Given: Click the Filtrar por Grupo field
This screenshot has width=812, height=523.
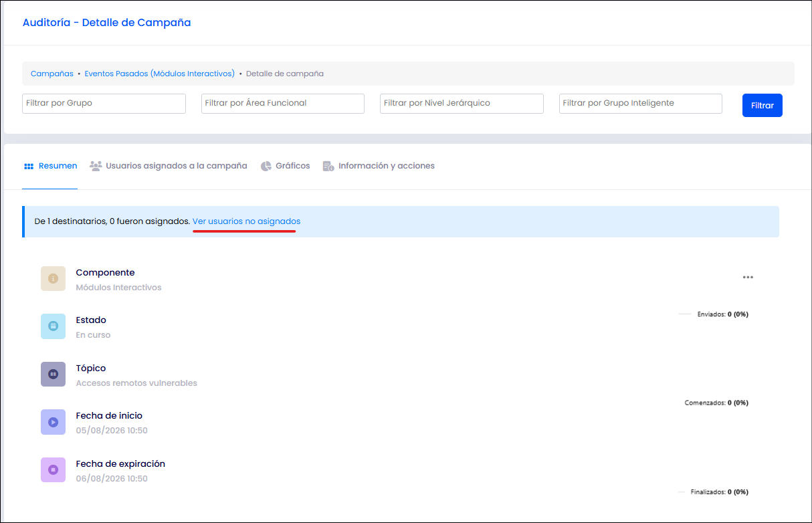Looking at the screenshot, I should tap(104, 103).
